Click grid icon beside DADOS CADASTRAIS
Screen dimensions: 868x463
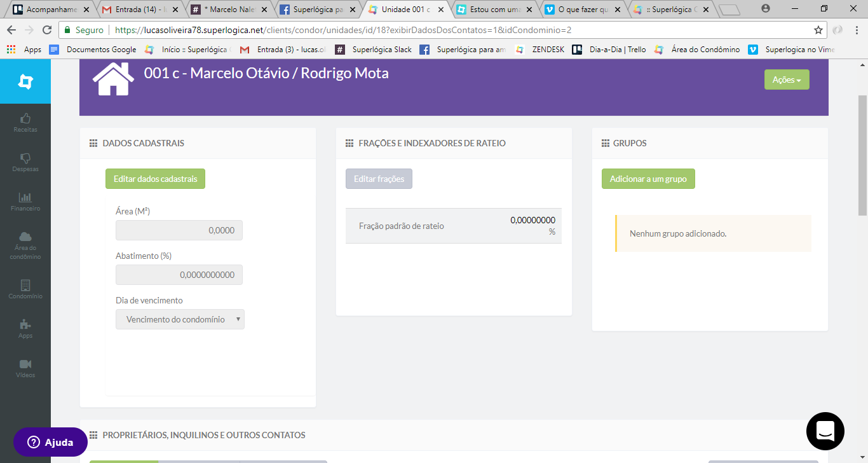click(93, 143)
